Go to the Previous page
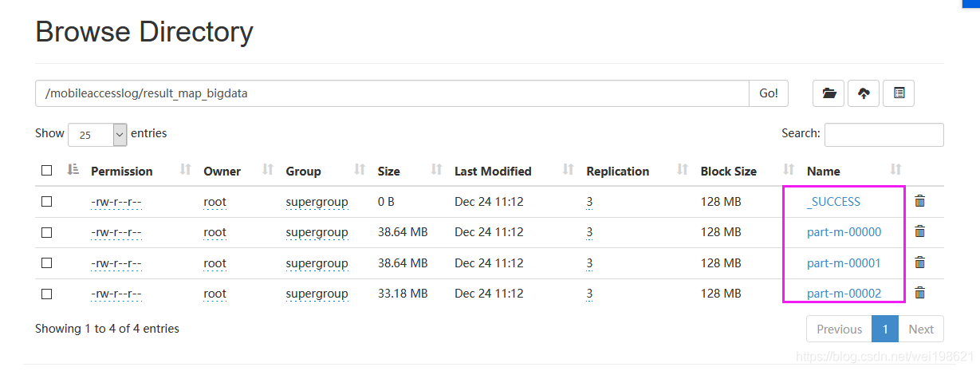Viewport: 980px width, 371px height. click(839, 329)
